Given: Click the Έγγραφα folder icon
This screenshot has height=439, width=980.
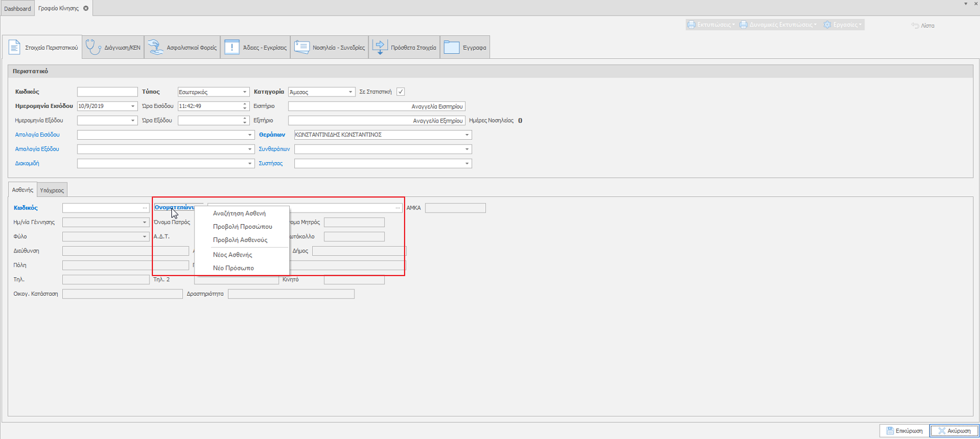Looking at the screenshot, I should pyautogui.click(x=451, y=47).
